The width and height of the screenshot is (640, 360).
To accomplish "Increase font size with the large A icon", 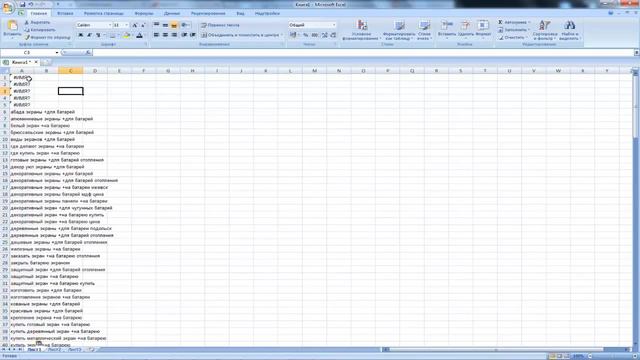I will 135,25.
